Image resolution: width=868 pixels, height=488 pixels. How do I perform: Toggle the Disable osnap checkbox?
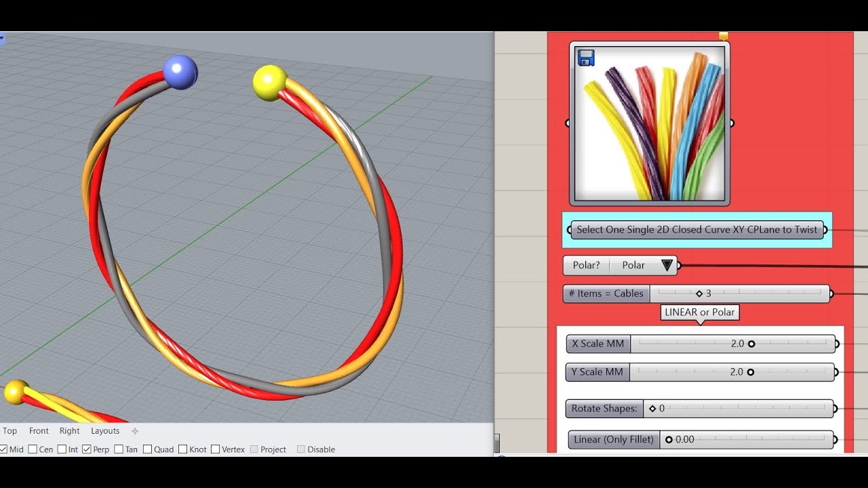click(x=300, y=449)
